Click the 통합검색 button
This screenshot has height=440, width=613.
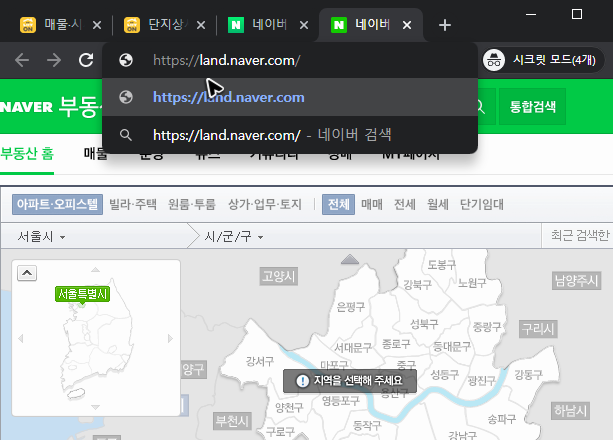pos(532,106)
